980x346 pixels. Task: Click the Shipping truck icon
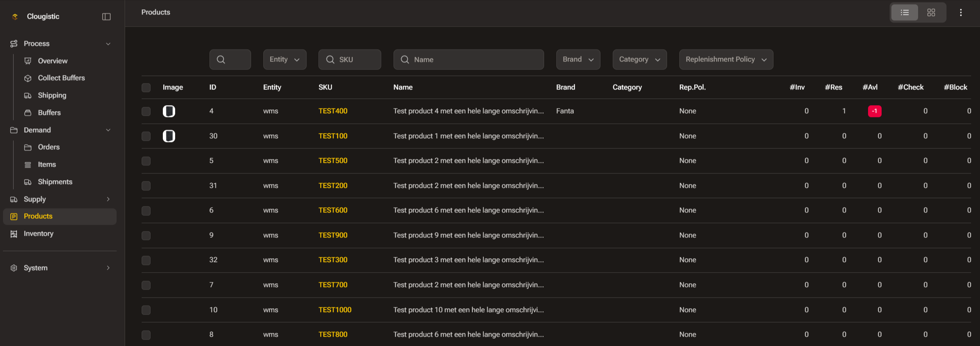click(28, 95)
